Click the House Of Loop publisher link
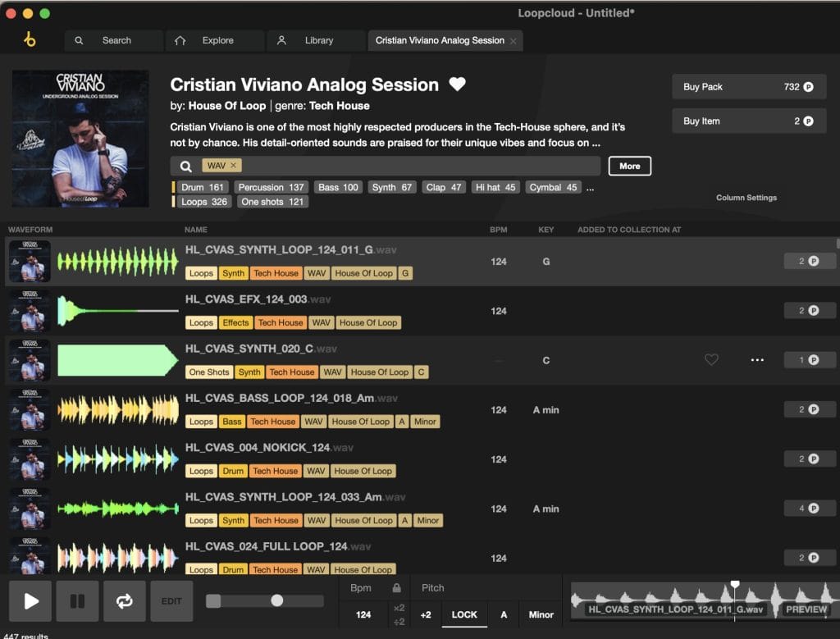This screenshot has height=639, width=840. click(x=227, y=106)
